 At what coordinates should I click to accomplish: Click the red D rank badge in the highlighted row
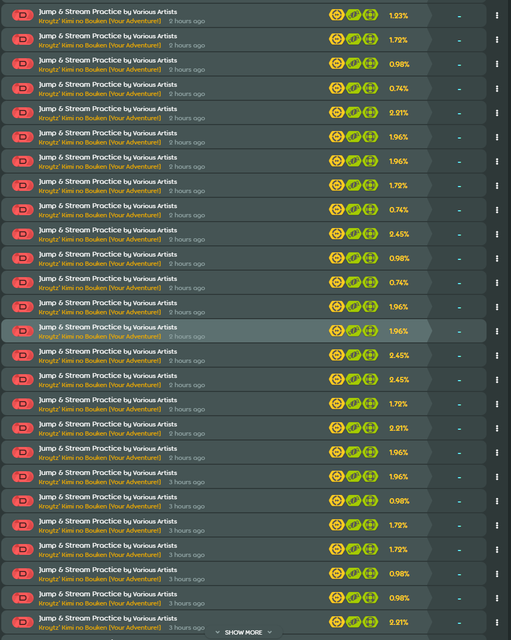point(23,331)
